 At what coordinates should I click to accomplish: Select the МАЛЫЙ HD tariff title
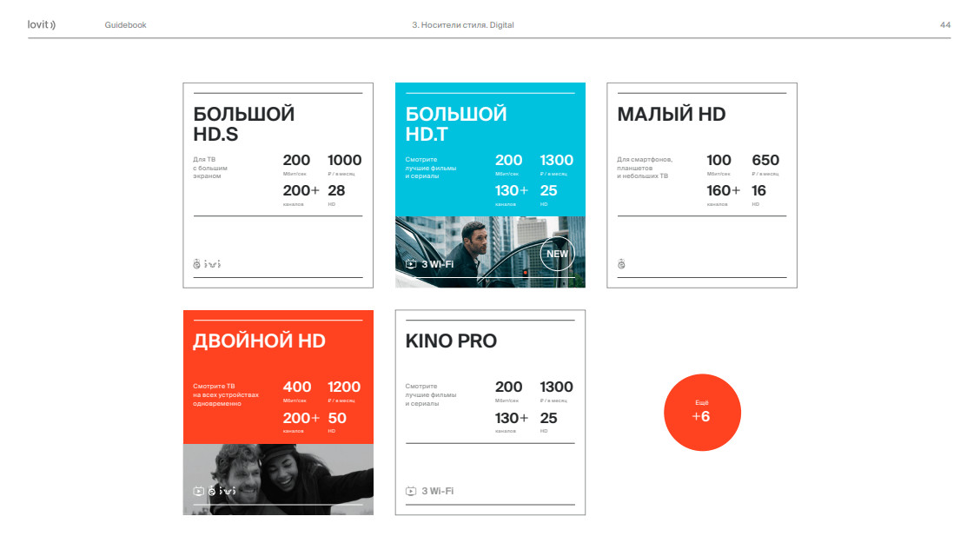pos(672,115)
